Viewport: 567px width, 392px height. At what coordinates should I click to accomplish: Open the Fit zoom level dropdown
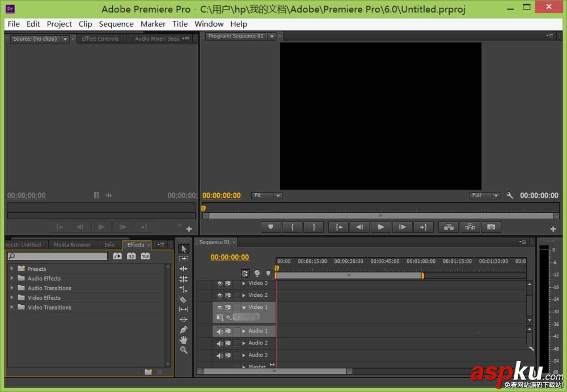(266, 195)
